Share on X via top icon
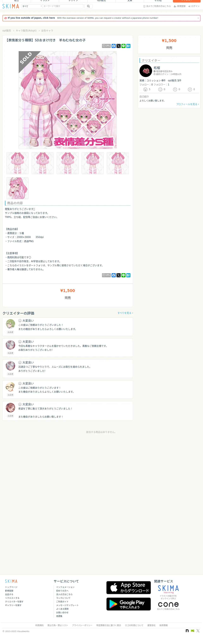Screen dimensions: 203x644 [119, 46]
